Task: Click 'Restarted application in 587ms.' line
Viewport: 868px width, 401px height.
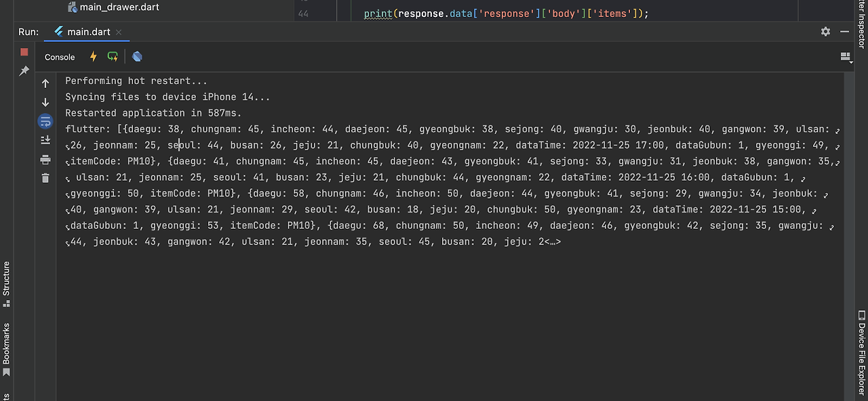Action: pyautogui.click(x=153, y=113)
